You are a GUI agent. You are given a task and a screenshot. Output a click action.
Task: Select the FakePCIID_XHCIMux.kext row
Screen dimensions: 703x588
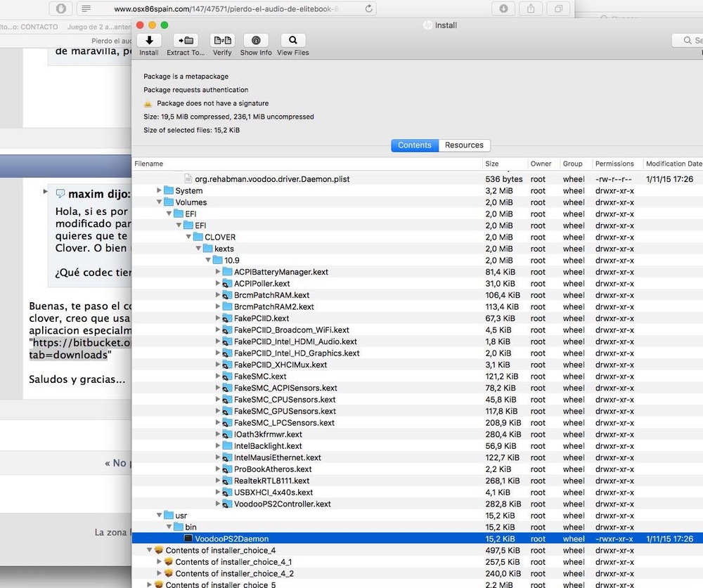click(418, 365)
